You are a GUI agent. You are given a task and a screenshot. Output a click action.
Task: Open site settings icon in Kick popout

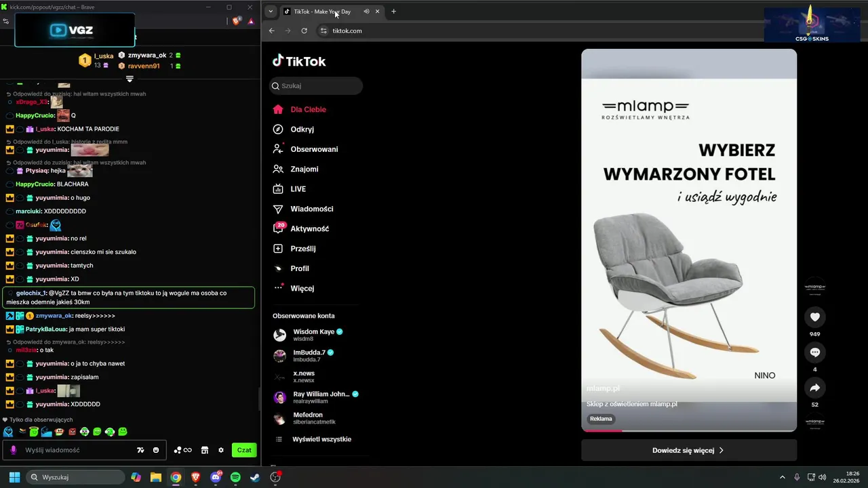tap(6, 21)
